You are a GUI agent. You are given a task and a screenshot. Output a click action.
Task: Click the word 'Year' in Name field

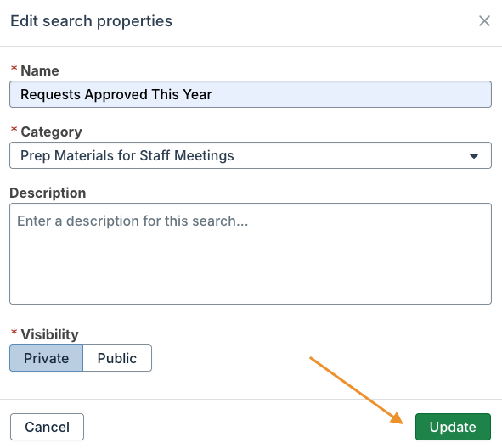pyautogui.click(x=197, y=95)
